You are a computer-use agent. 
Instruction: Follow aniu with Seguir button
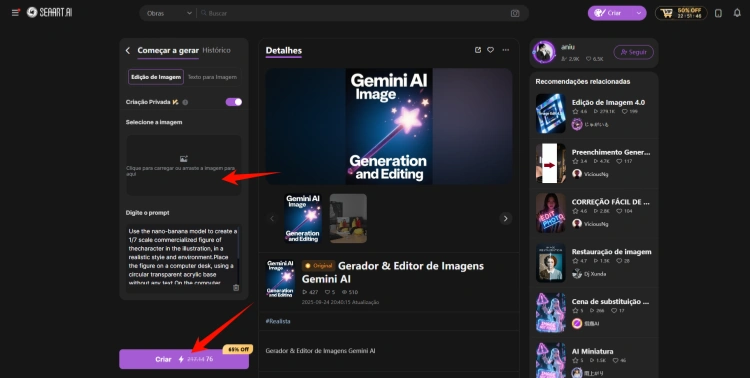pos(633,52)
